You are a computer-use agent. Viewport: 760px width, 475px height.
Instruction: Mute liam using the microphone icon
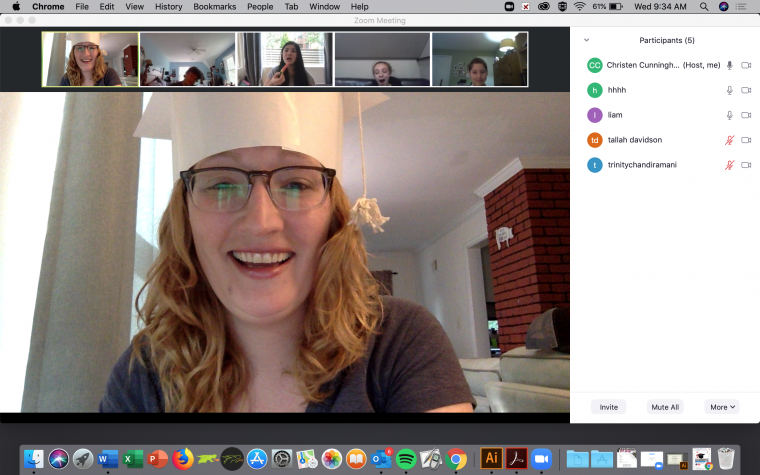[x=729, y=115]
